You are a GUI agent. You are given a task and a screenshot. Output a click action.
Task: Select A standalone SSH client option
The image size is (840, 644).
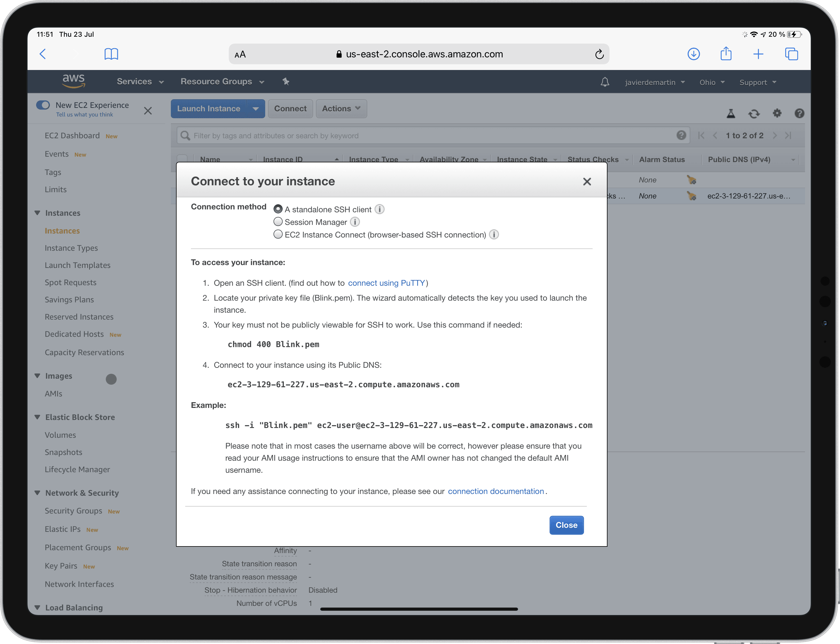click(278, 209)
